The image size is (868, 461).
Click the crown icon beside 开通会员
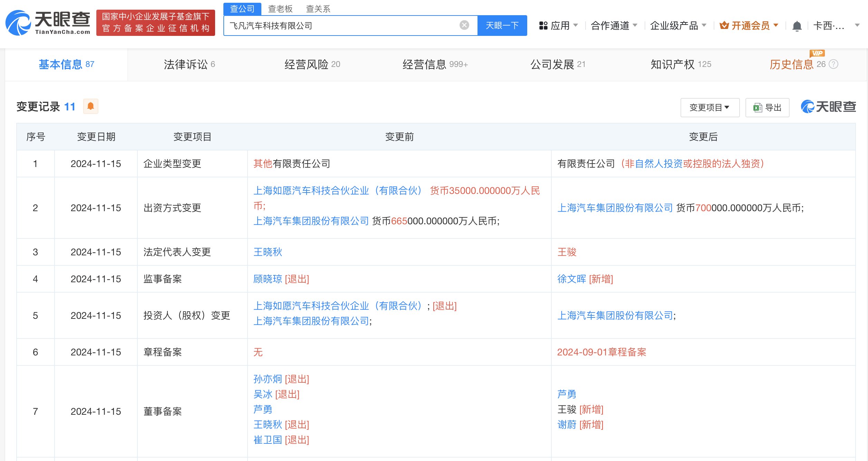[x=724, y=25]
